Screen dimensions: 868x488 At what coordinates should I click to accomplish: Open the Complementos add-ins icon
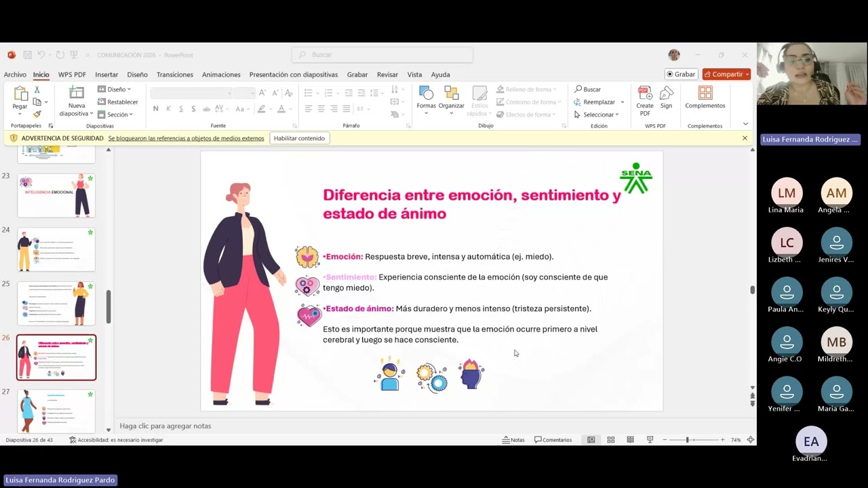pos(705,93)
